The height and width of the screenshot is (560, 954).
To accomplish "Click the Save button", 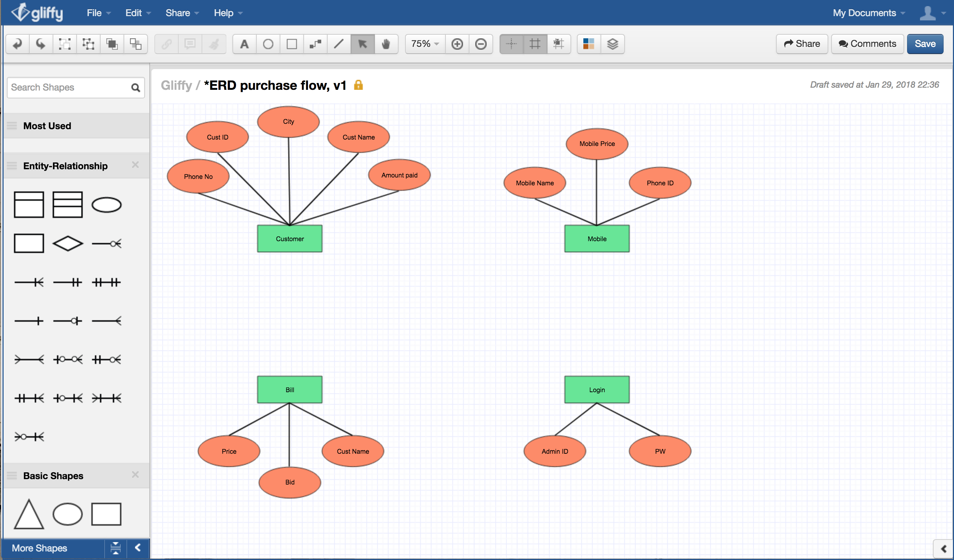I will tap(927, 43).
